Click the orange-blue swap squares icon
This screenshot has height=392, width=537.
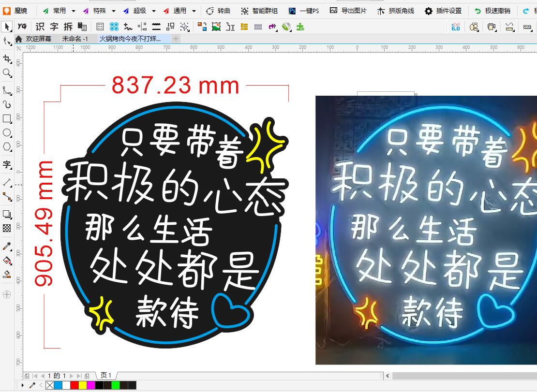coord(202,27)
